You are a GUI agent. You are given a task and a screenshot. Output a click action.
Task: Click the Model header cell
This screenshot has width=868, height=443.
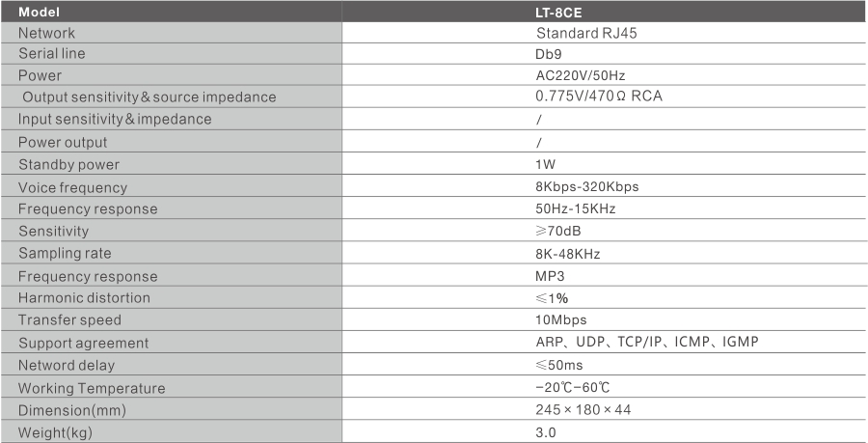[x=171, y=12]
